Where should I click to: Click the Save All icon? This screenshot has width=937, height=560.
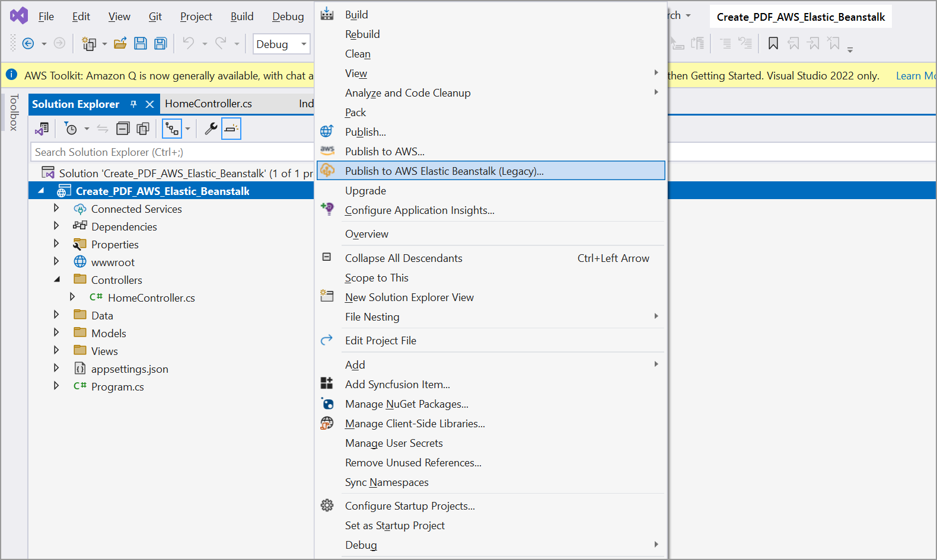[161, 43]
